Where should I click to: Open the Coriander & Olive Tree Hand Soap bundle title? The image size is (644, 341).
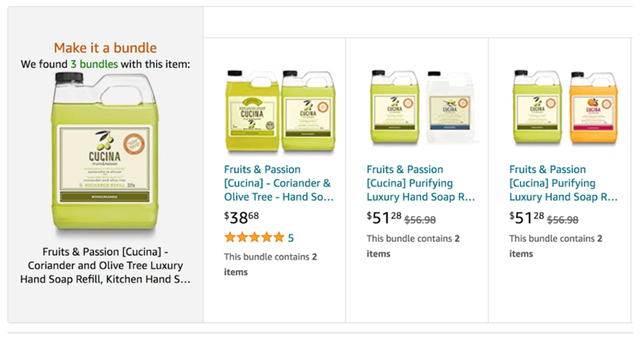[278, 183]
